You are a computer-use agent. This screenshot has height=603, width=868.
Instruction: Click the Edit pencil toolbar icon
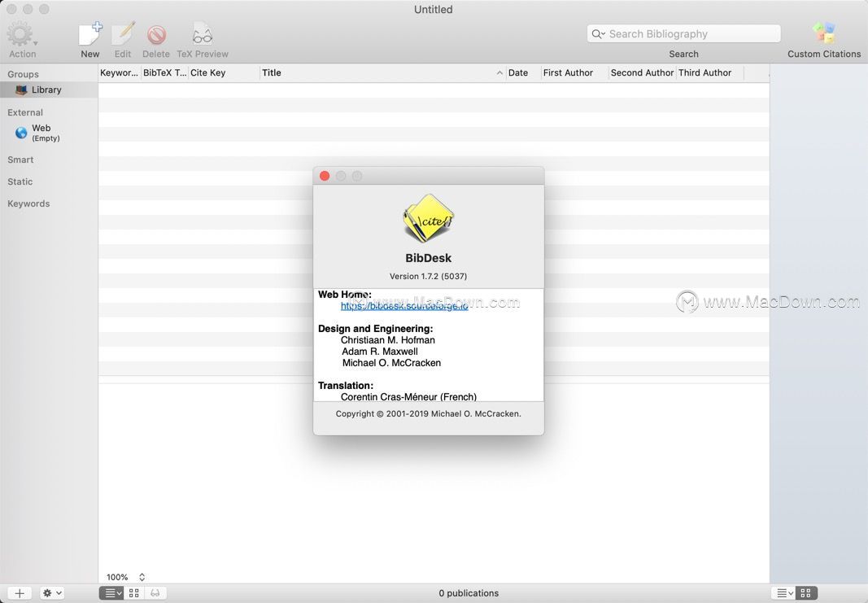123,35
